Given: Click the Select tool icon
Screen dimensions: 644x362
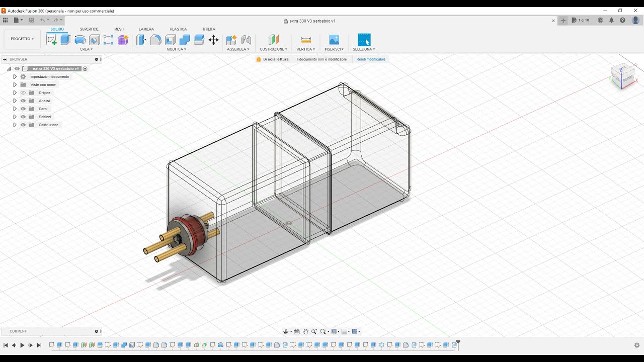Looking at the screenshot, I should pos(364,40).
